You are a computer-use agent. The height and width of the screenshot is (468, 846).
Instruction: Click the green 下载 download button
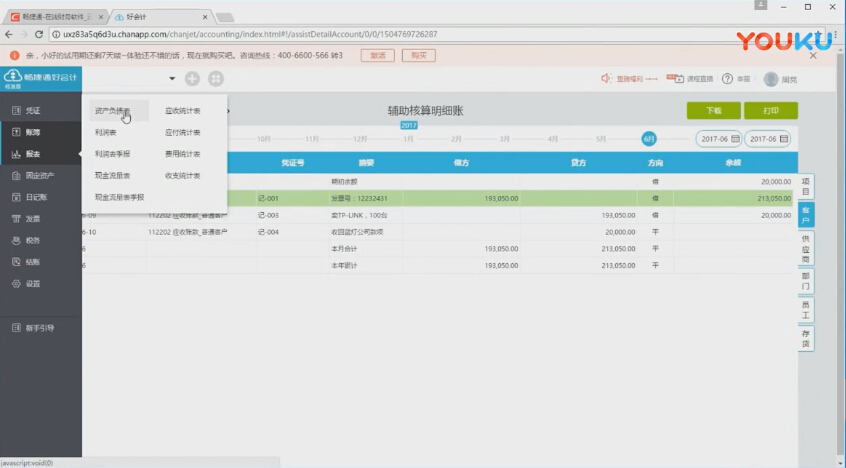tap(713, 111)
